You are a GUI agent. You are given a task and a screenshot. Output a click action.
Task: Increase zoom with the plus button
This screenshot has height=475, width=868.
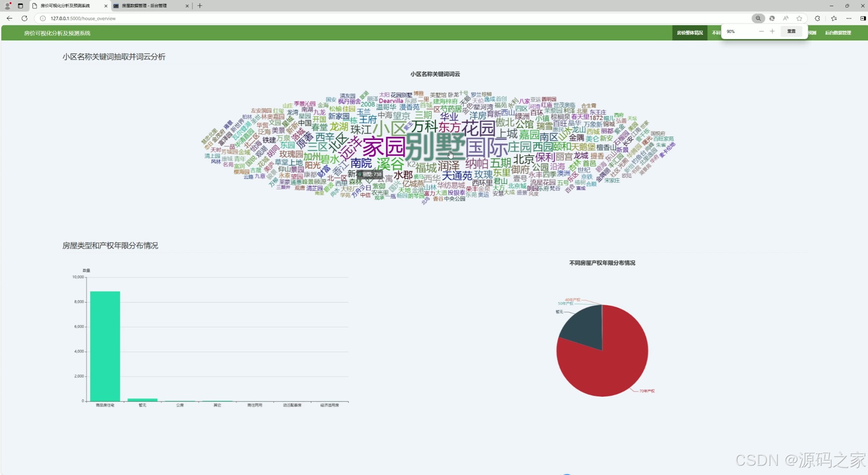click(x=772, y=31)
